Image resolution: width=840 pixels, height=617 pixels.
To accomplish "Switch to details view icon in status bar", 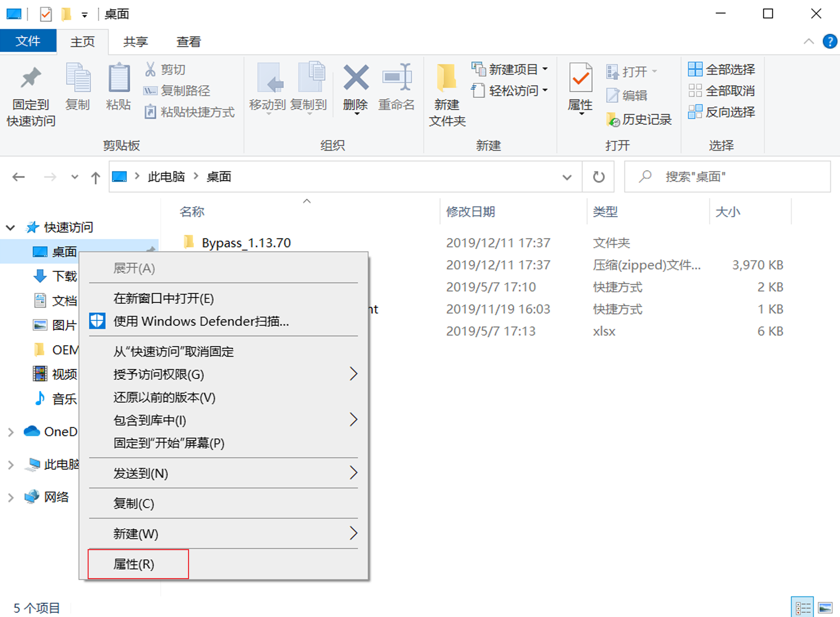I will point(802,608).
